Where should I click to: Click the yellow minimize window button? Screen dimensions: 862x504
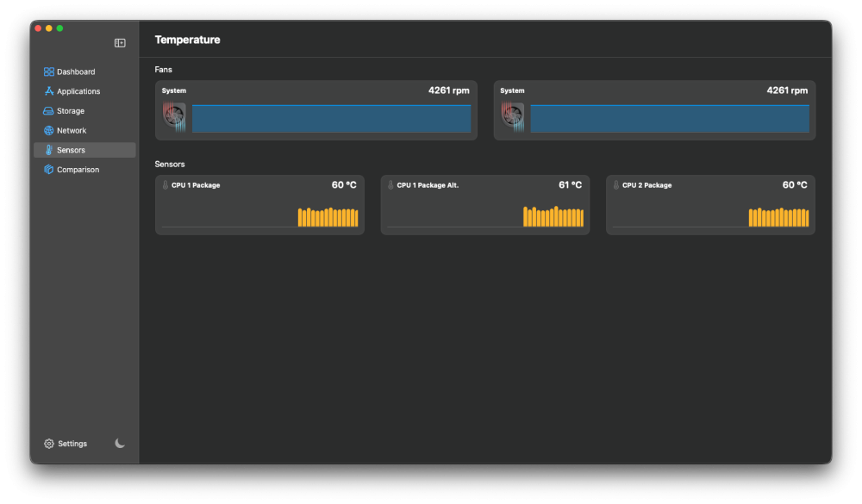pyautogui.click(x=49, y=28)
